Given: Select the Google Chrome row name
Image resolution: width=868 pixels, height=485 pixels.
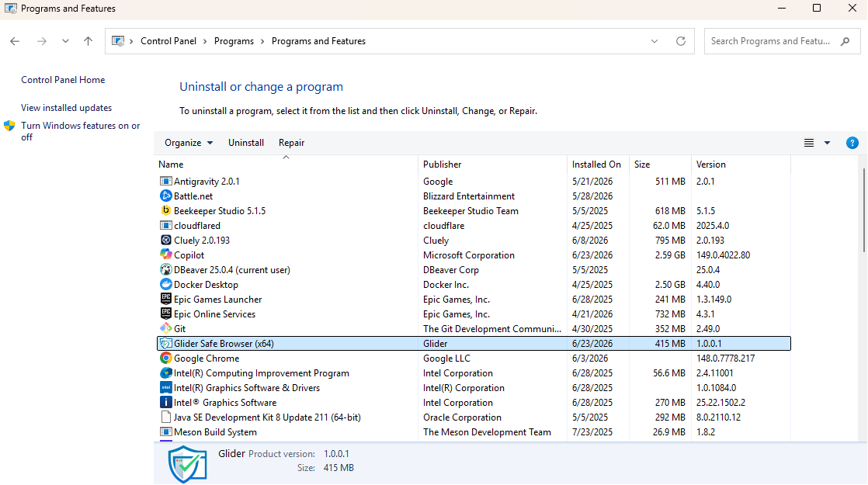Looking at the screenshot, I should coord(207,359).
